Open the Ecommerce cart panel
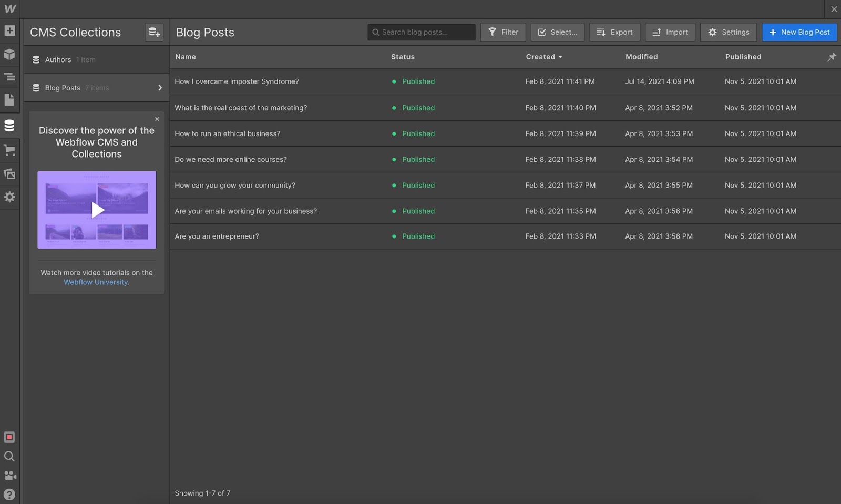 9,150
